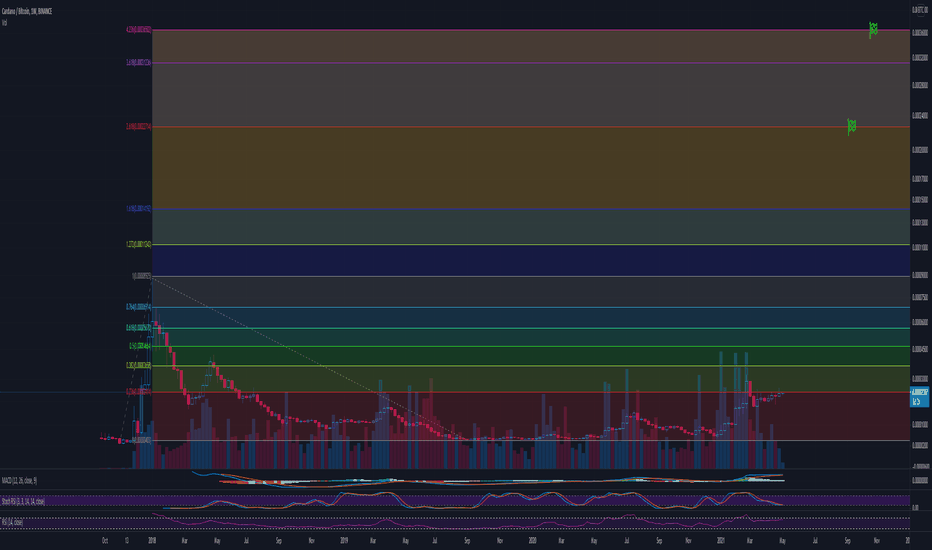The height and width of the screenshot is (550, 932).
Task: Open the Cardano / Bitcoin symbol title
Action: point(27,11)
